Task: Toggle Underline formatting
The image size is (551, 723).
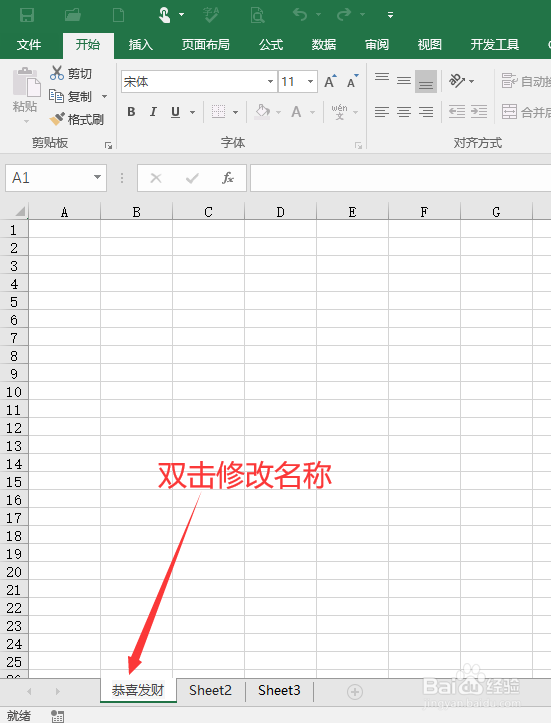Action: coord(175,112)
